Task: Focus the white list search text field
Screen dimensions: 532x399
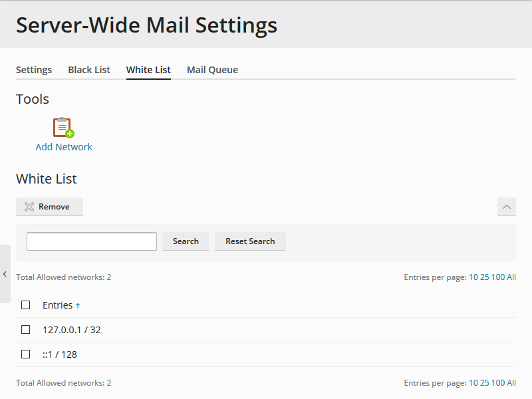Action: (x=92, y=241)
